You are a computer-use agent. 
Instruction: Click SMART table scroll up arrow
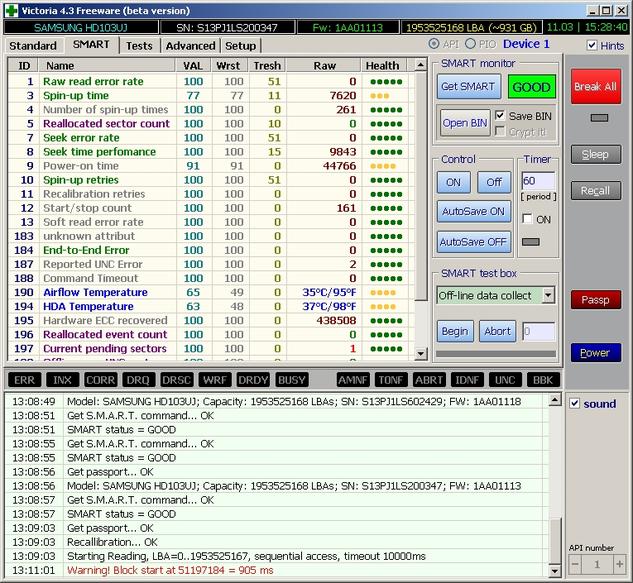pyautogui.click(x=421, y=65)
